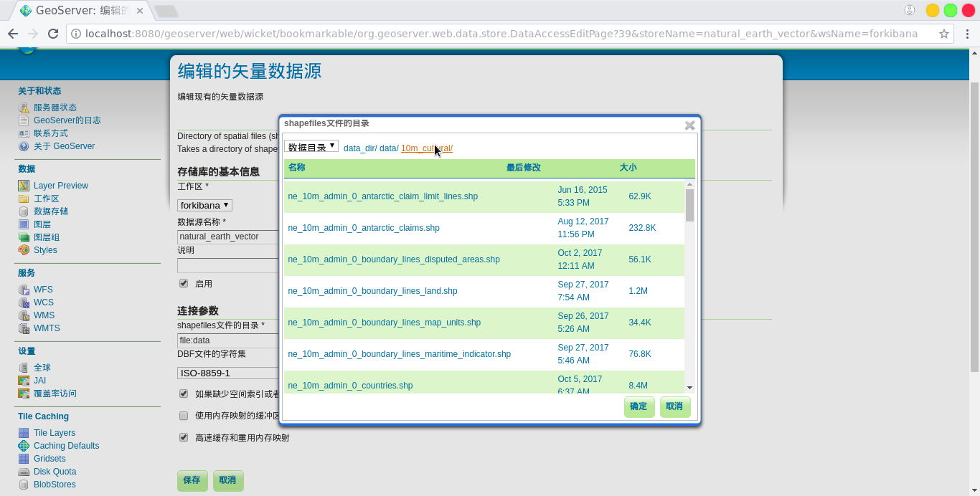Click the file list vertical scrollbar thumb

tap(689, 205)
